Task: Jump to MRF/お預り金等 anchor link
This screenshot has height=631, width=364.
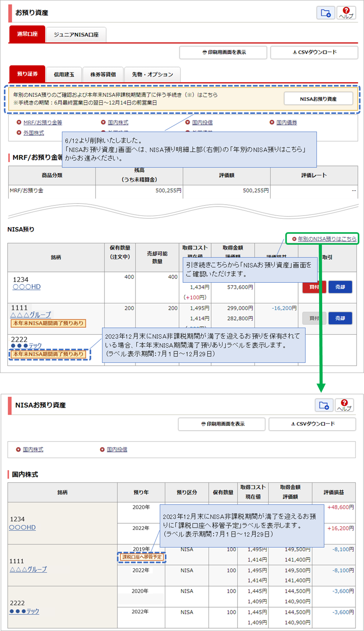Action: [43, 122]
